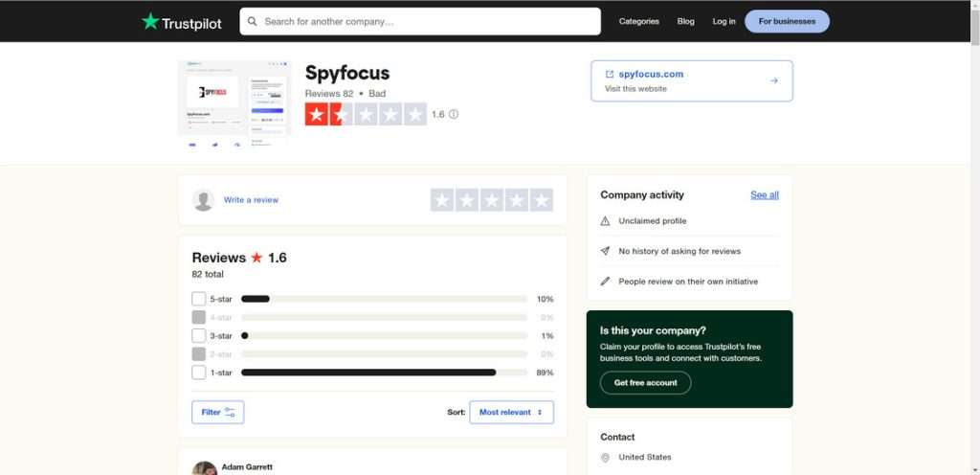The image size is (980, 475).
Task: Rate one star in the review box
Action: pos(442,200)
